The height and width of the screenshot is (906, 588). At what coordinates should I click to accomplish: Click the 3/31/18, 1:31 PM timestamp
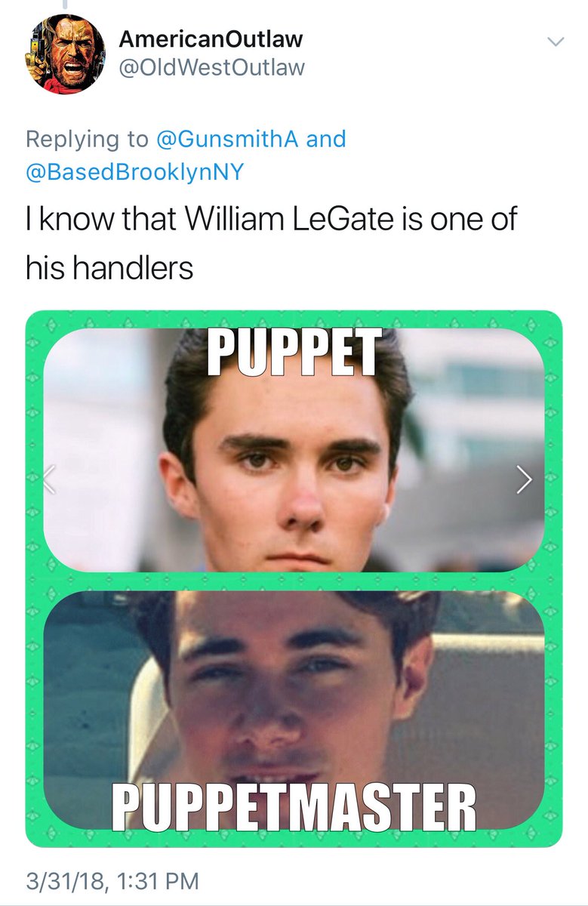point(112,880)
